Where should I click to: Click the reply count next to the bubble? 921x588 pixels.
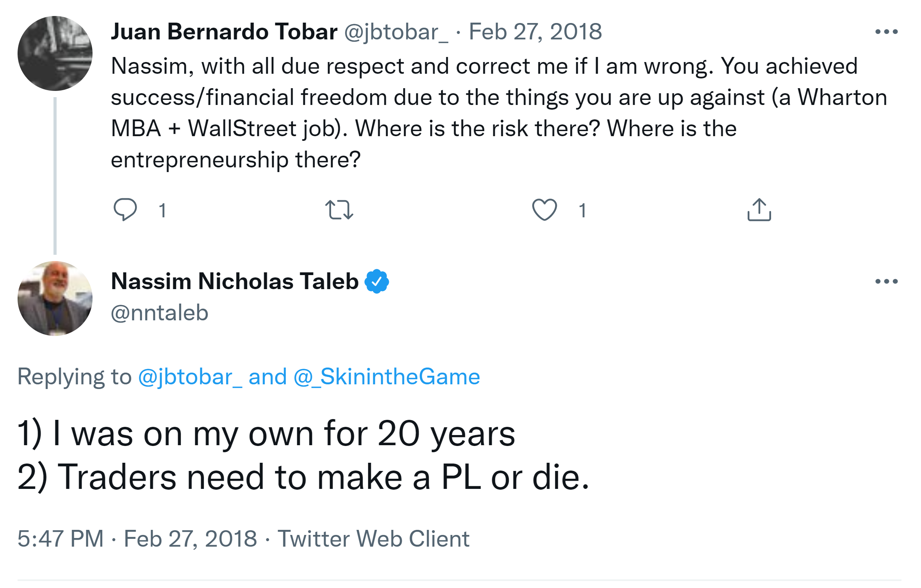click(162, 211)
